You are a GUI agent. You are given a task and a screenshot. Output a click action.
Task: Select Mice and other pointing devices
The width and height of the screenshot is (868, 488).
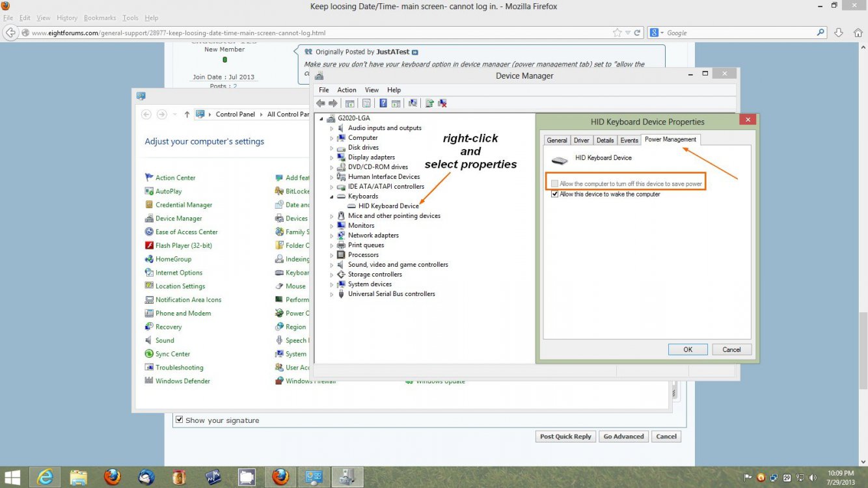pyautogui.click(x=394, y=216)
